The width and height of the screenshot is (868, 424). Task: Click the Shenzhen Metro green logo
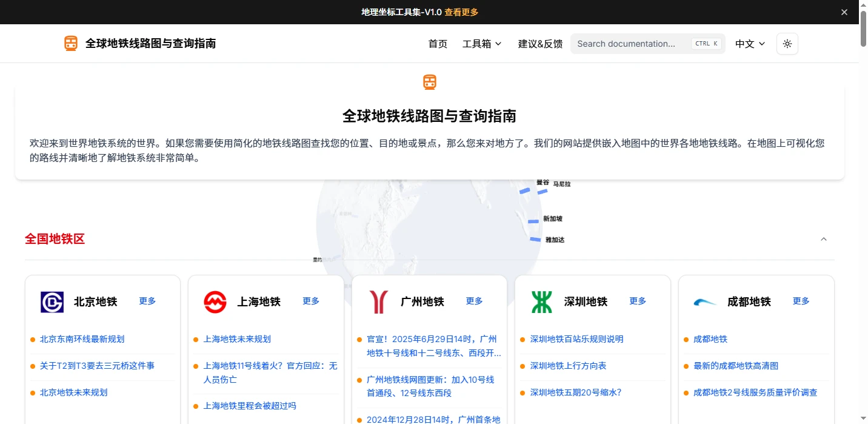click(x=541, y=301)
